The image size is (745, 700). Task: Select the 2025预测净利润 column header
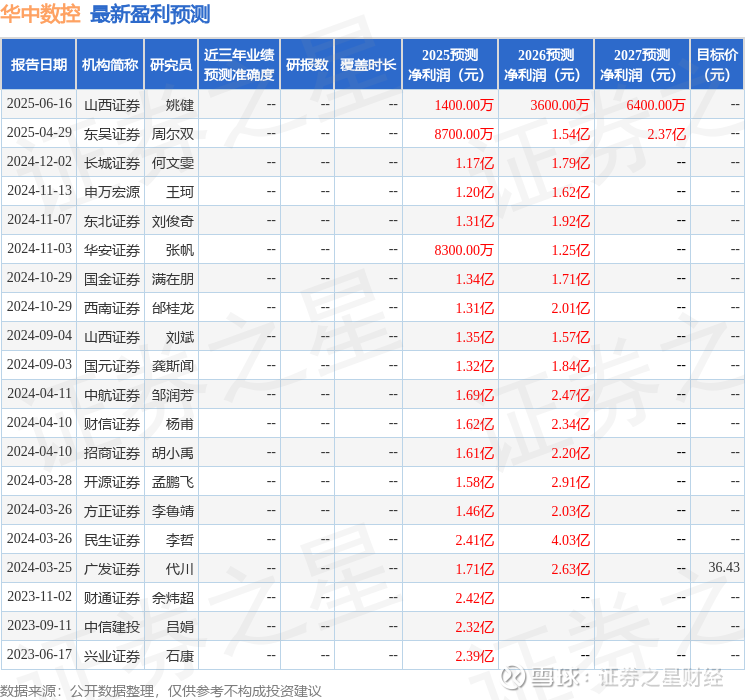[x=450, y=65]
